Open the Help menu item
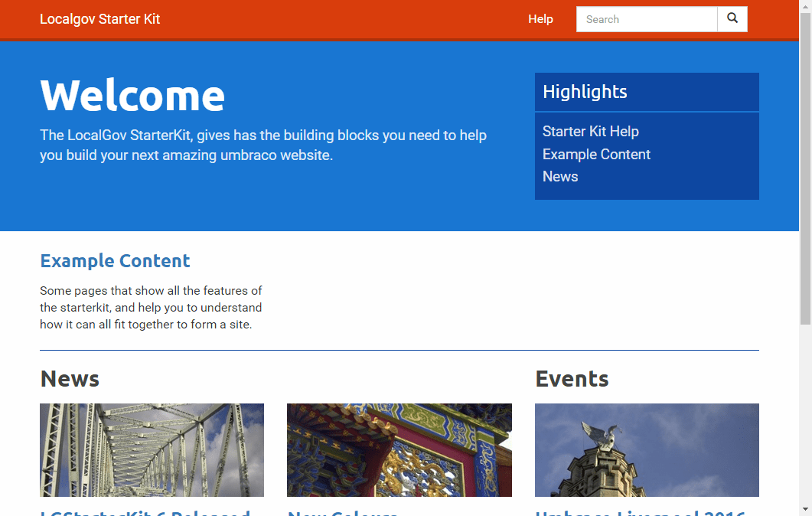The height and width of the screenshot is (516, 812). 540,19
